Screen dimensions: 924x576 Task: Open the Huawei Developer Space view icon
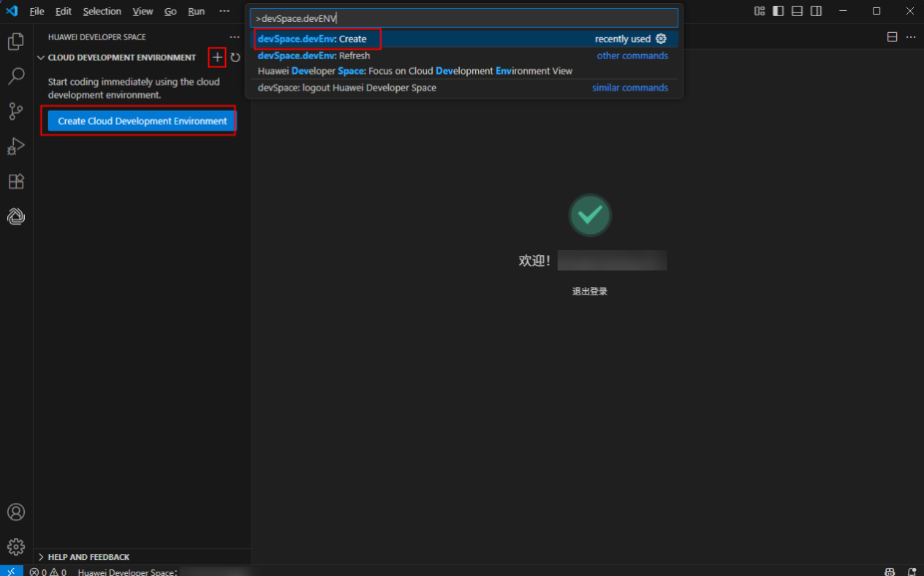pyautogui.click(x=16, y=216)
